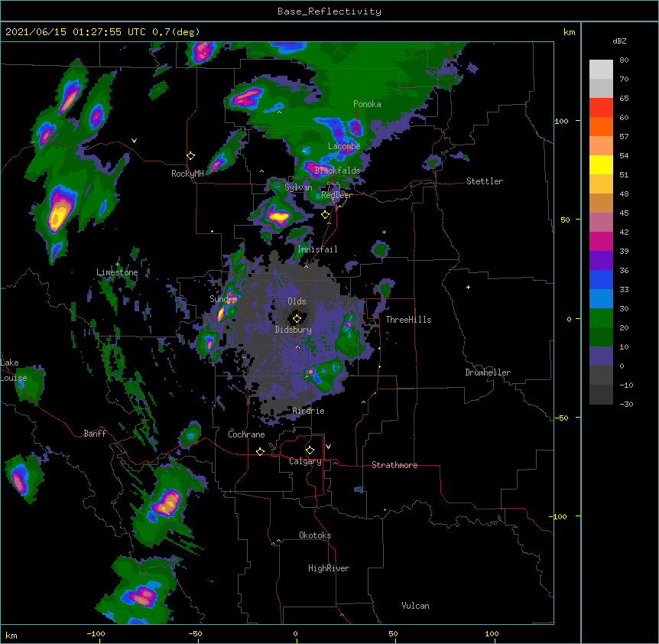The image size is (659, 644).
Task: Click the yellow radar site marker near Didsbury
Action: (297, 318)
